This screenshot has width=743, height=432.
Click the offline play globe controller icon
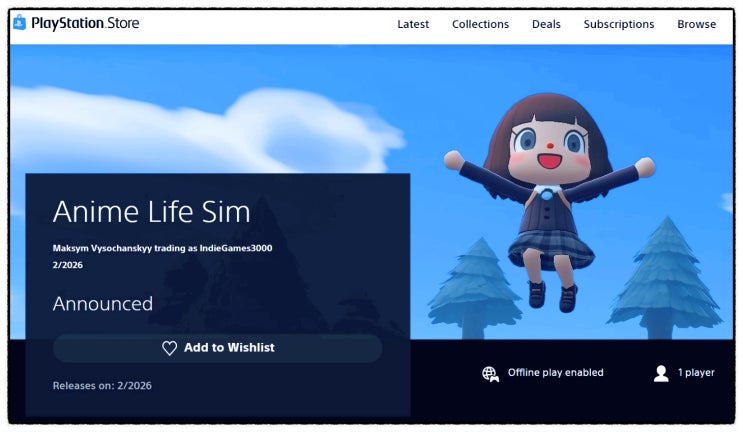coord(490,374)
